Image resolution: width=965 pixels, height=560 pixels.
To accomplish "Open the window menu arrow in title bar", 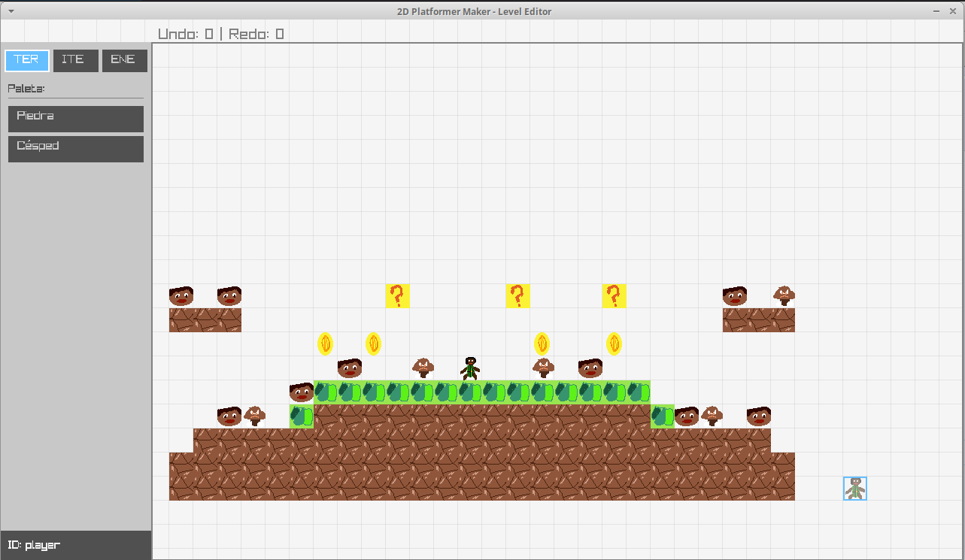I will (x=10, y=11).
